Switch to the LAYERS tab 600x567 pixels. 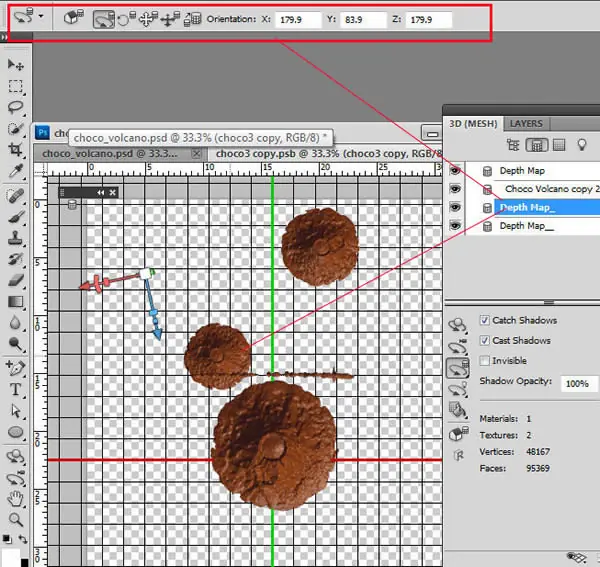pyautogui.click(x=526, y=124)
